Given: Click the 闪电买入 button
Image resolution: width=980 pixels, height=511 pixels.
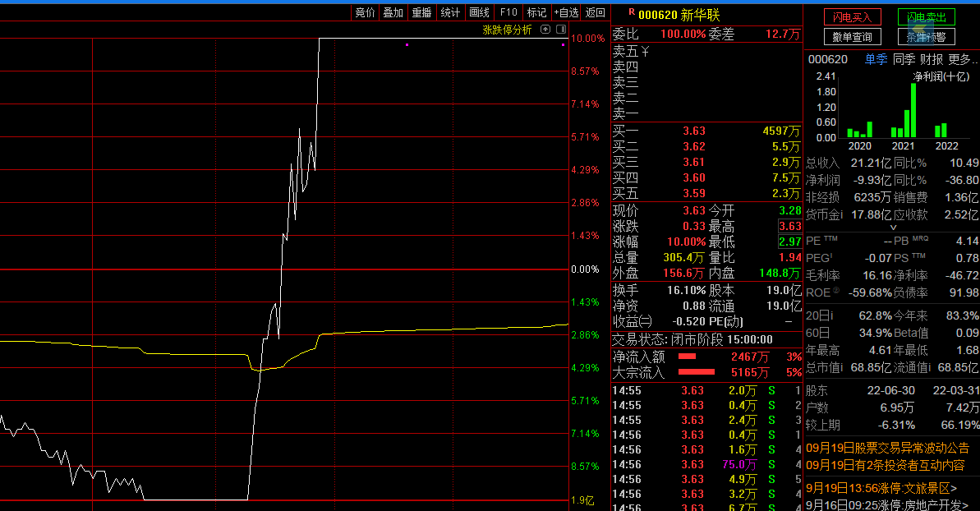Looking at the screenshot, I should pos(852,17).
